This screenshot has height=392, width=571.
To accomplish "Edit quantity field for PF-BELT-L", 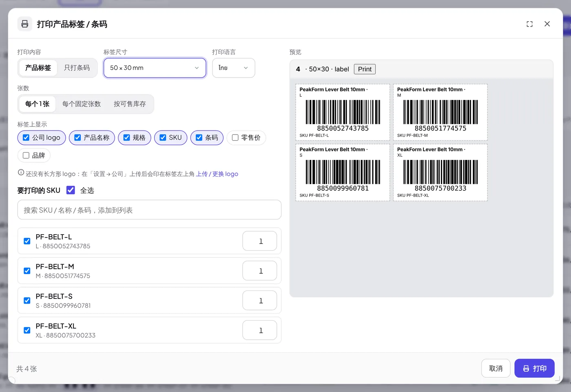I will pos(260,241).
